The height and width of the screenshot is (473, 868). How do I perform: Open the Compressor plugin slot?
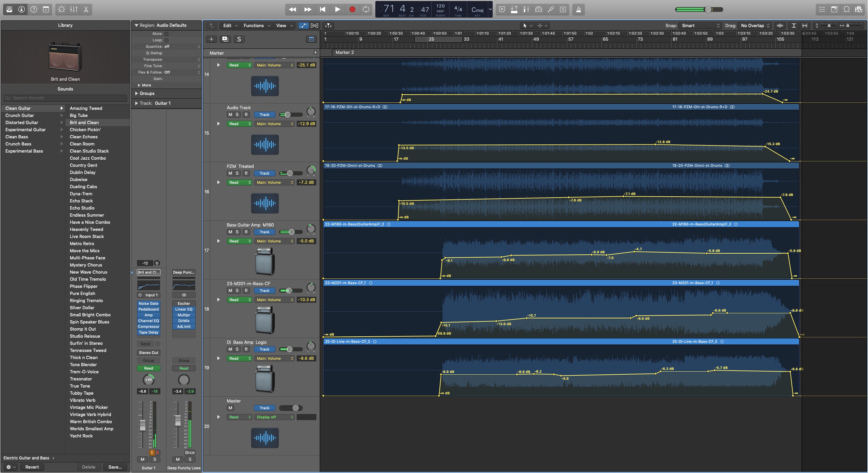tap(149, 327)
